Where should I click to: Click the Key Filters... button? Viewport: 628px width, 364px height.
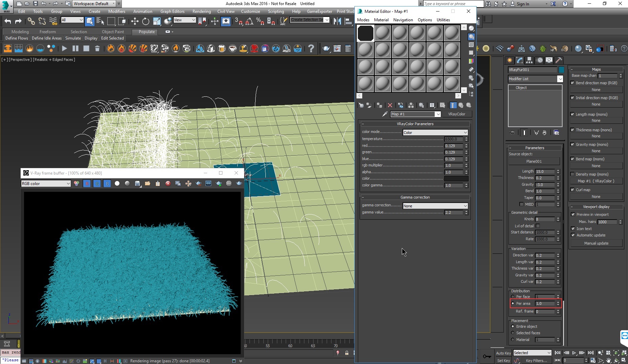pyautogui.click(x=536, y=361)
